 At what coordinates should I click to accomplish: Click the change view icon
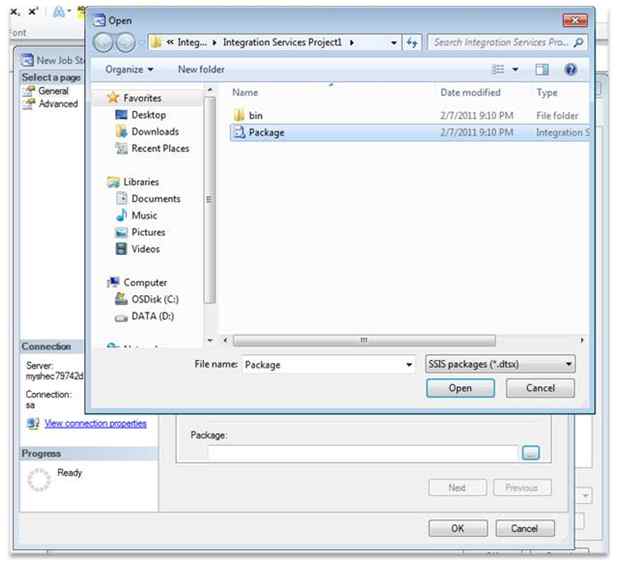coord(498,69)
